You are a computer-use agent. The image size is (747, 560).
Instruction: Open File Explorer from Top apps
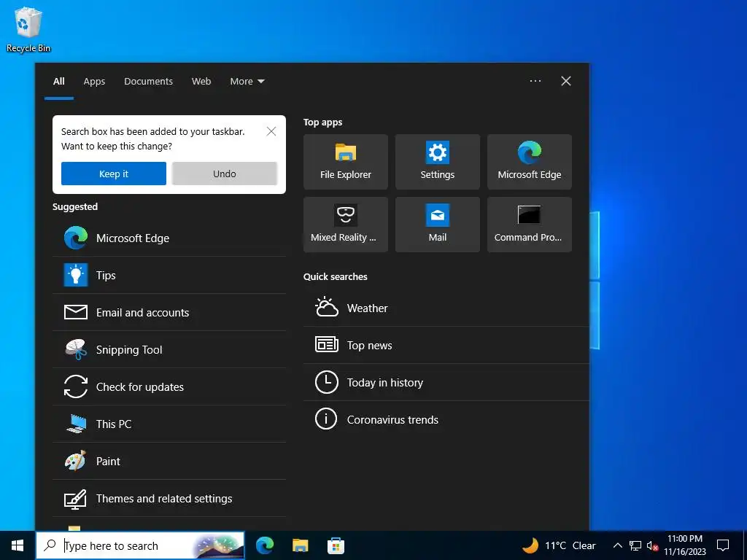(345, 162)
